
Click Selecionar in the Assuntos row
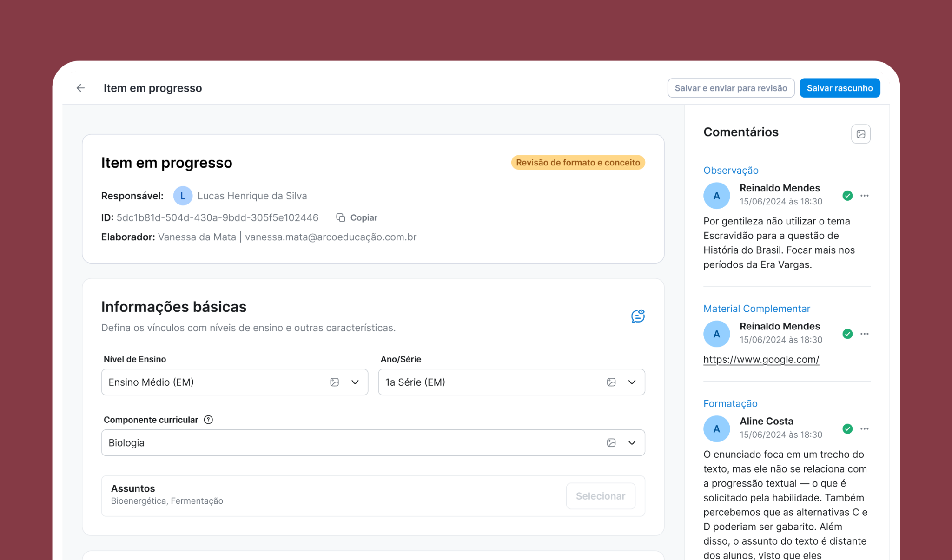(601, 496)
